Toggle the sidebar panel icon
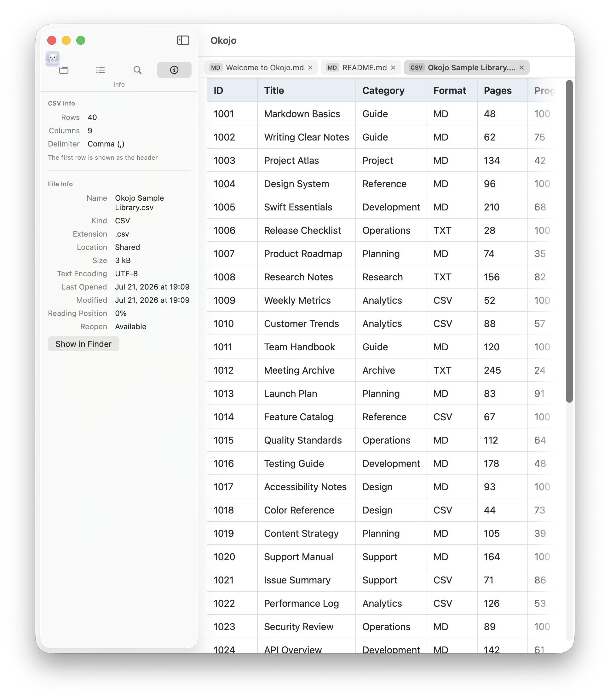The image size is (610, 700). (183, 41)
